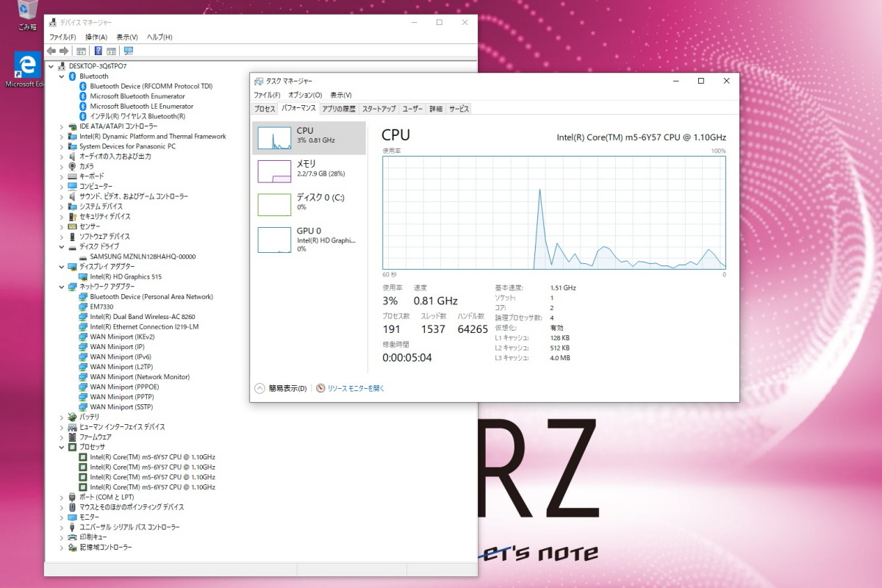Select WAN Miniport (Network Monitor) entry
Image resolution: width=882 pixels, height=588 pixels.
[x=140, y=376]
